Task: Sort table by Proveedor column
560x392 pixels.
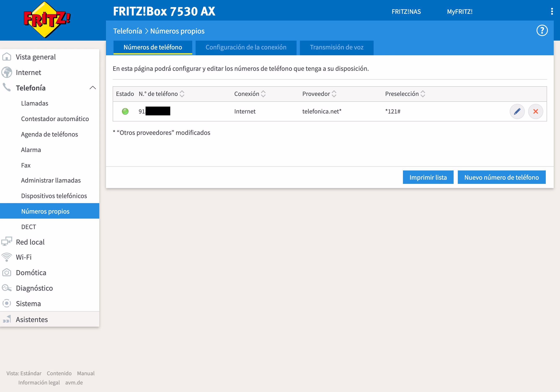Action: 334,94
